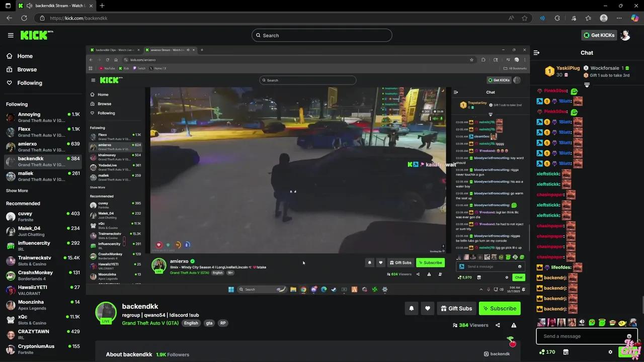Viewport: 644px width, 362px height.
Task: Click the share icon next to viewers
Action: (x=498, y=325)
